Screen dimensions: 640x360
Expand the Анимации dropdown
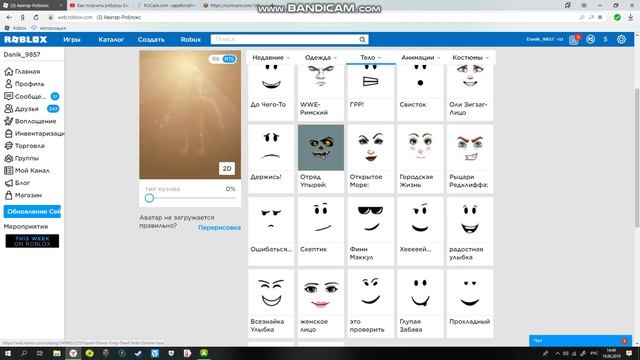[420, 58]
